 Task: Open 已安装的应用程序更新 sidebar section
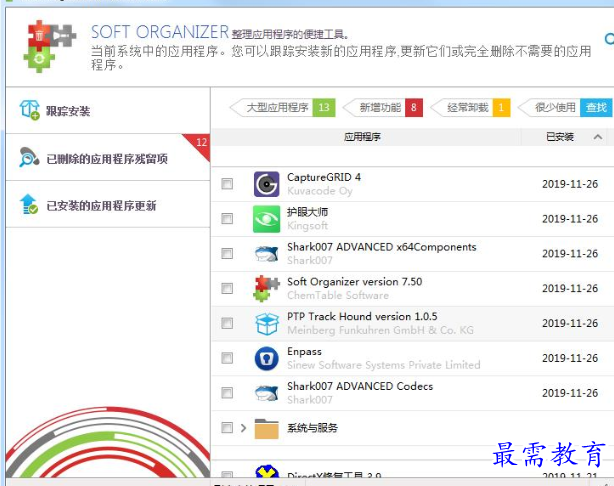pyautogui.click(x=108, y=204)
